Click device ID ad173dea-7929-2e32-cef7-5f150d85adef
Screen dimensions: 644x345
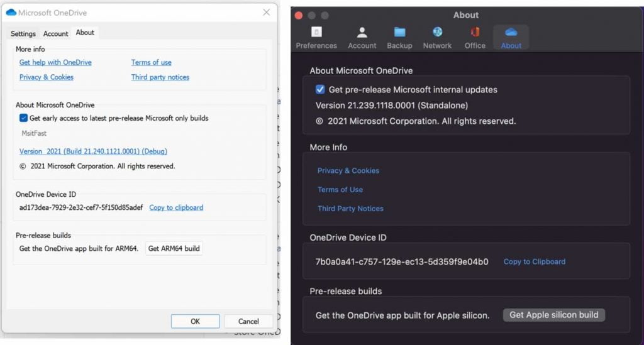pos(81,207)
